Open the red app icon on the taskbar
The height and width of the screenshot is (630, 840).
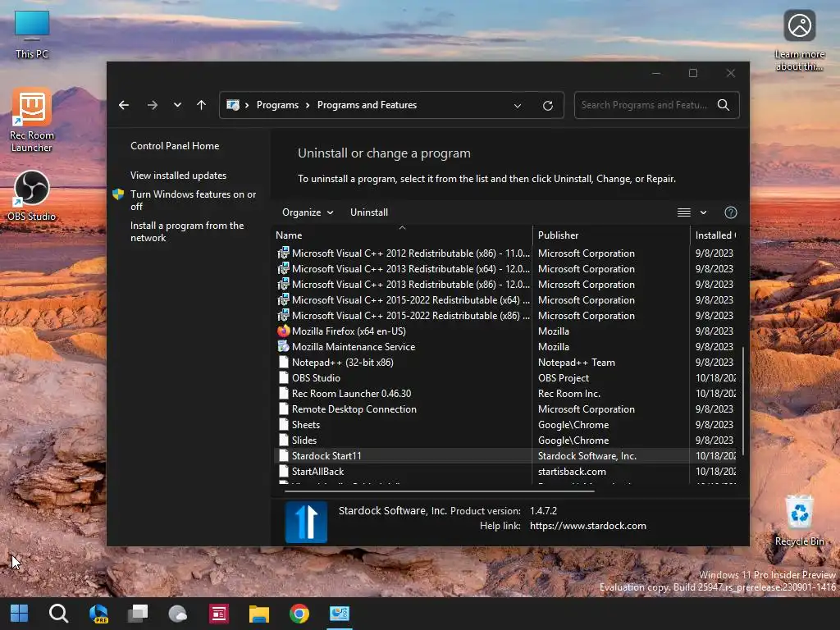click(x=218, y=614)
